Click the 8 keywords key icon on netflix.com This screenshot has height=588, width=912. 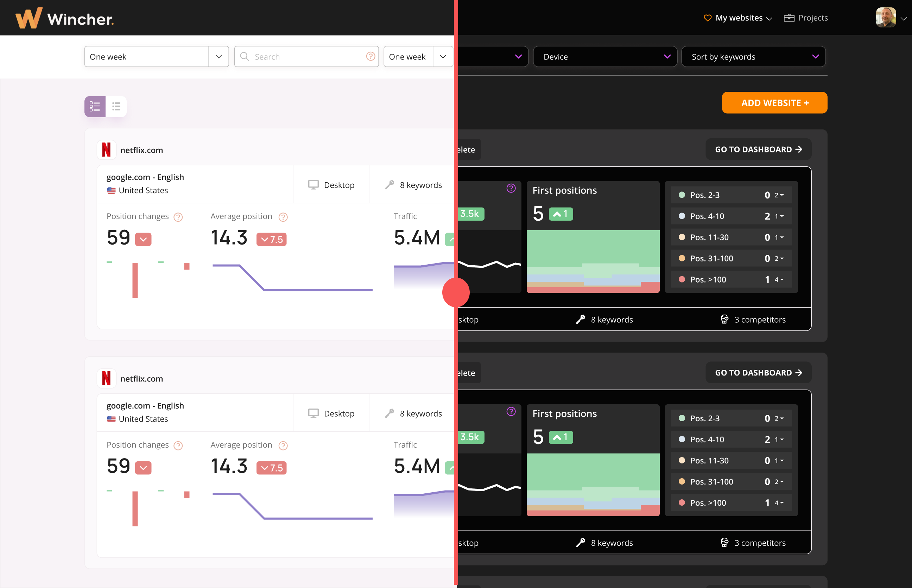[390, 185]
